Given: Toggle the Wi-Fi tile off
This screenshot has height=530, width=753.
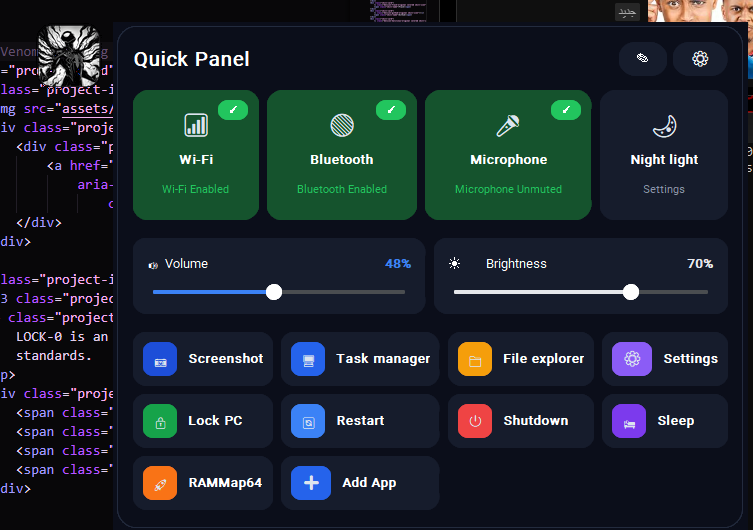Looking at the screenshot, I should click(x=196, y=155).
